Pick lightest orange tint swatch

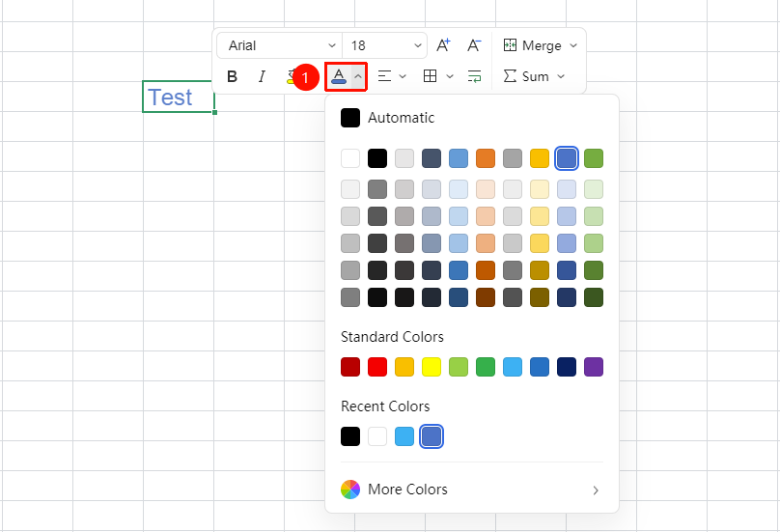[x=486, y=189]
